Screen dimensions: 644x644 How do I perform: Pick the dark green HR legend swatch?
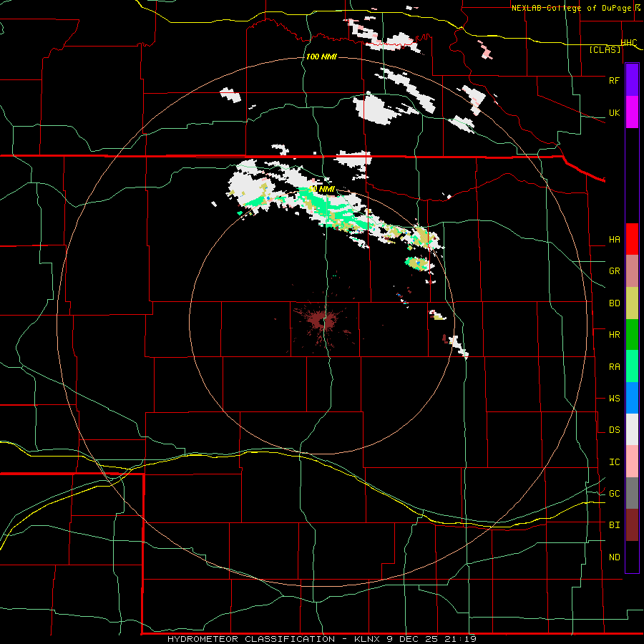click(x=632, y=335)
